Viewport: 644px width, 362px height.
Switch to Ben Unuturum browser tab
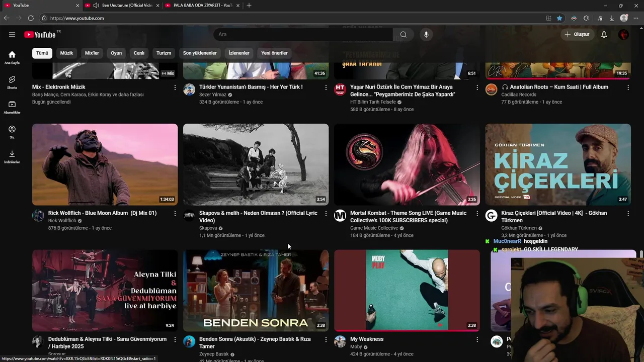(x=122, y=6)
